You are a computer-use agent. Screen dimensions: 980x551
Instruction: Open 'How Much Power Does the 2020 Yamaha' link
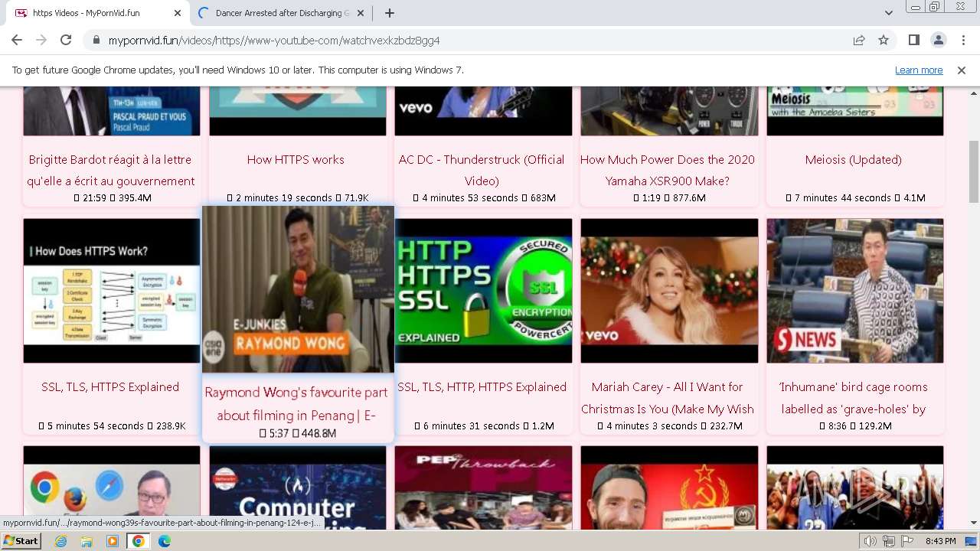pos(668,170)
